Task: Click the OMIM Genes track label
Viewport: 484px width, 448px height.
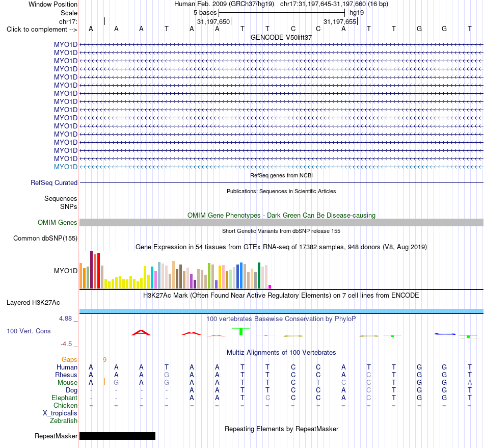Action: click(x=57, y=222)
